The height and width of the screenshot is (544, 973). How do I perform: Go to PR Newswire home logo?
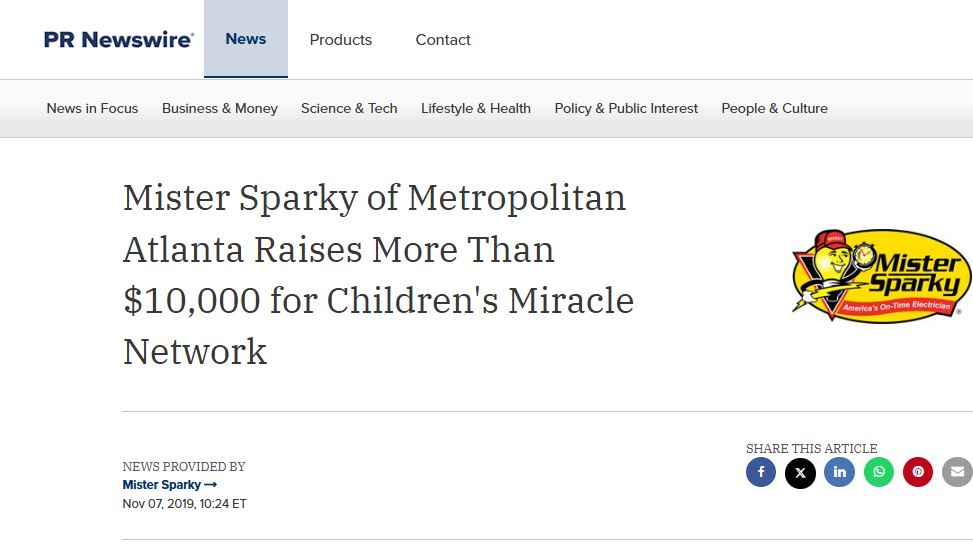tap(119, 40)
